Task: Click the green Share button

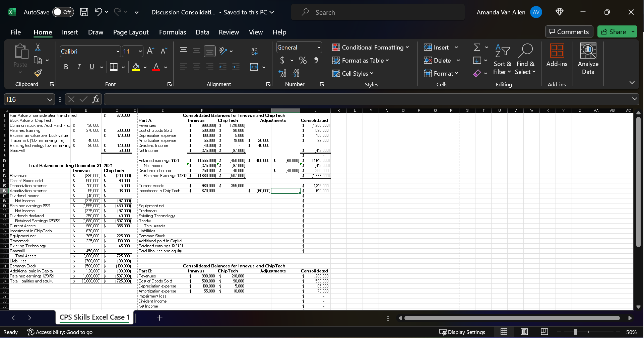Action: coord(614,32)
